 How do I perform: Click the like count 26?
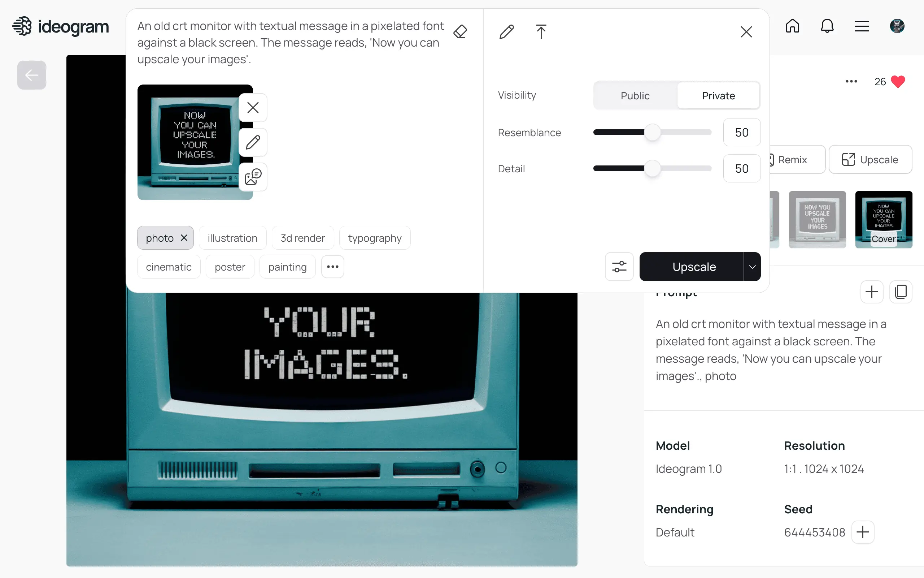click(880, 81)
